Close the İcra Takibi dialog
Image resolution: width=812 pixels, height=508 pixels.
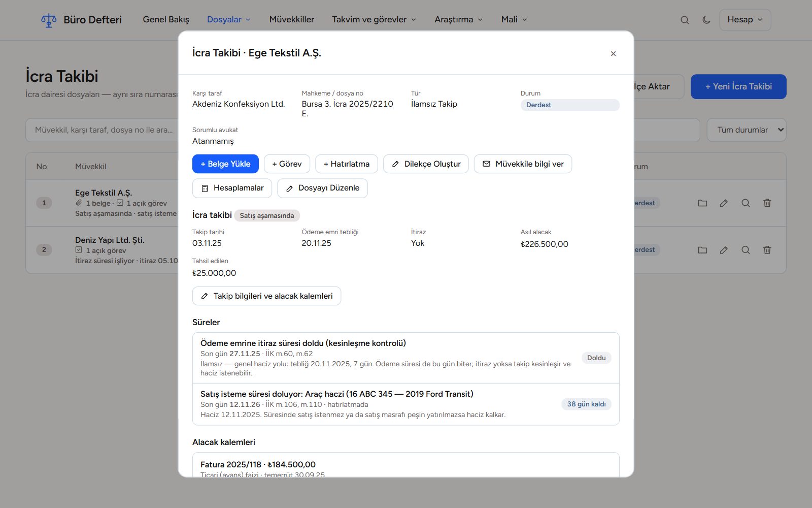pyautogui.click(x=613, y=53)
